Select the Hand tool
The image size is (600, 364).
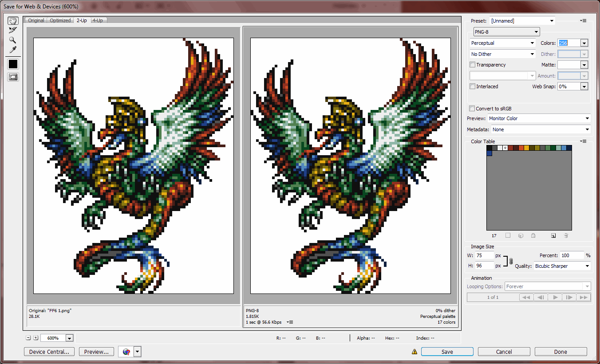(x=13, y=21)
